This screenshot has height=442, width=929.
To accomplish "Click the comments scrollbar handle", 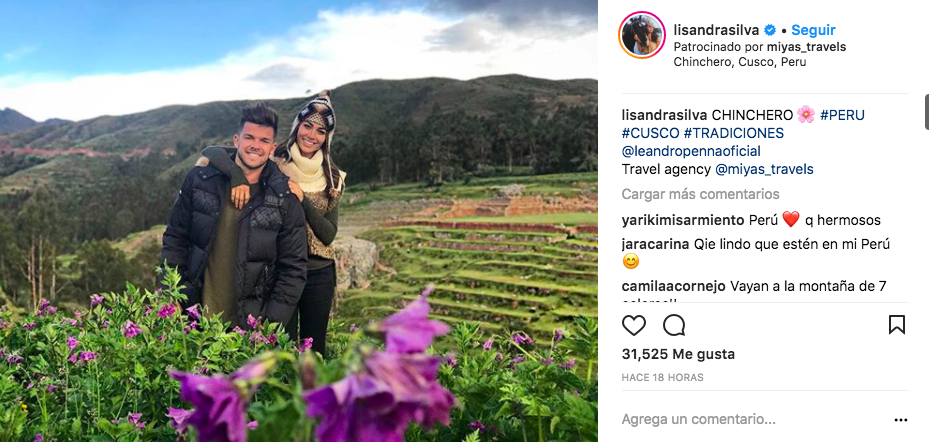I will [x=926, y=111].
